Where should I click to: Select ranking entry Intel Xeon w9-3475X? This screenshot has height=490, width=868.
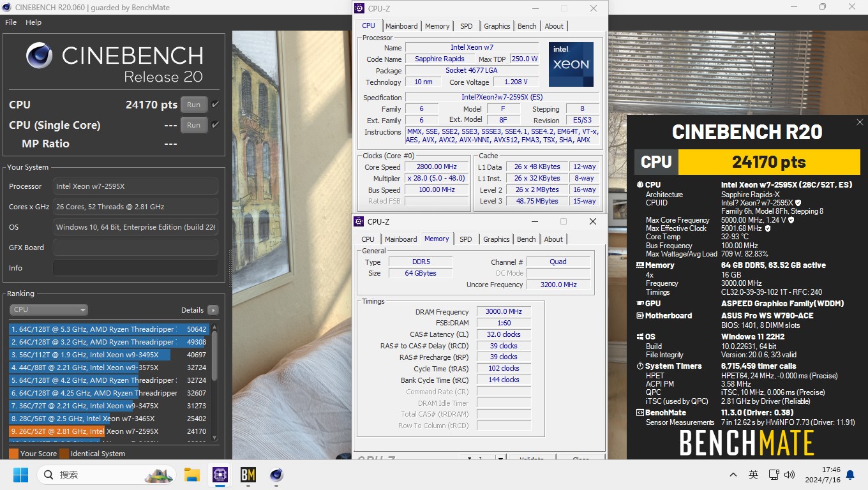[x=109, y=406]
